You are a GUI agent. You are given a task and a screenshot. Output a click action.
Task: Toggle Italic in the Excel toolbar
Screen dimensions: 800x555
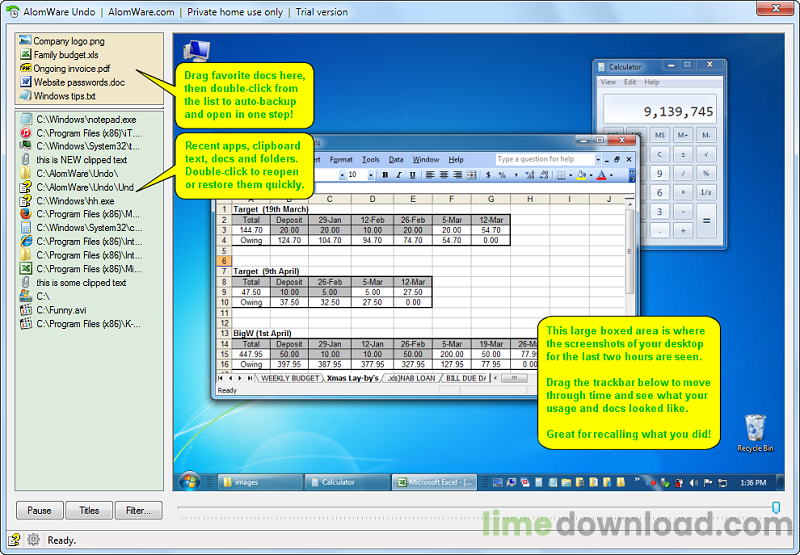point(399,175)
